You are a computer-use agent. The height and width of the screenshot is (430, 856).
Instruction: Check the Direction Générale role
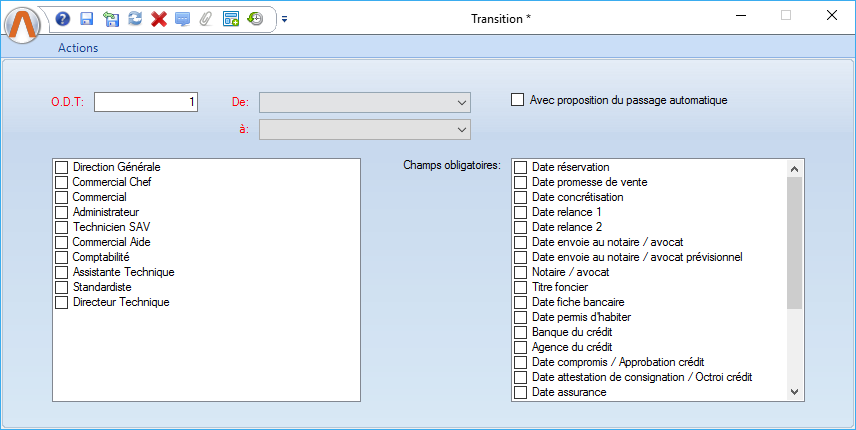tap(62, 168)
